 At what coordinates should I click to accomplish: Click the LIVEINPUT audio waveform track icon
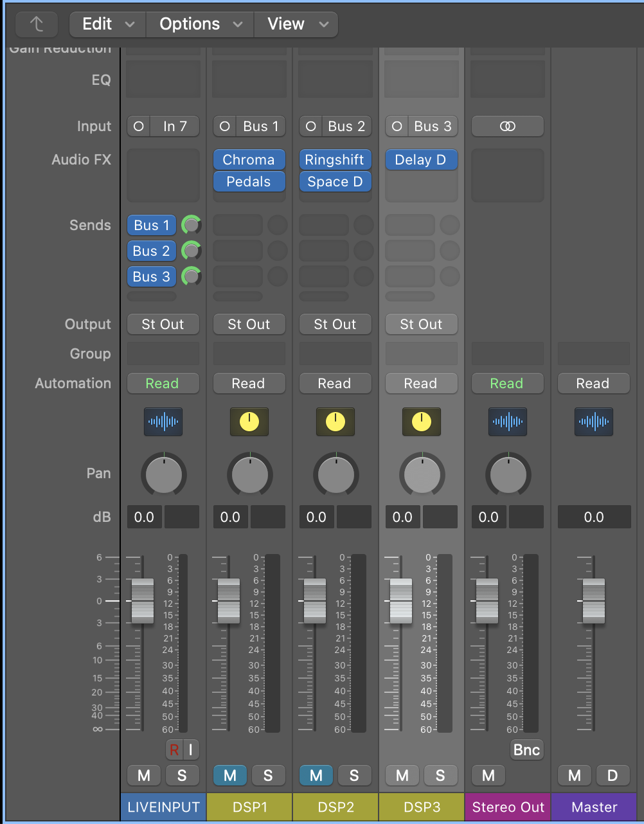(x=163, y=422)
